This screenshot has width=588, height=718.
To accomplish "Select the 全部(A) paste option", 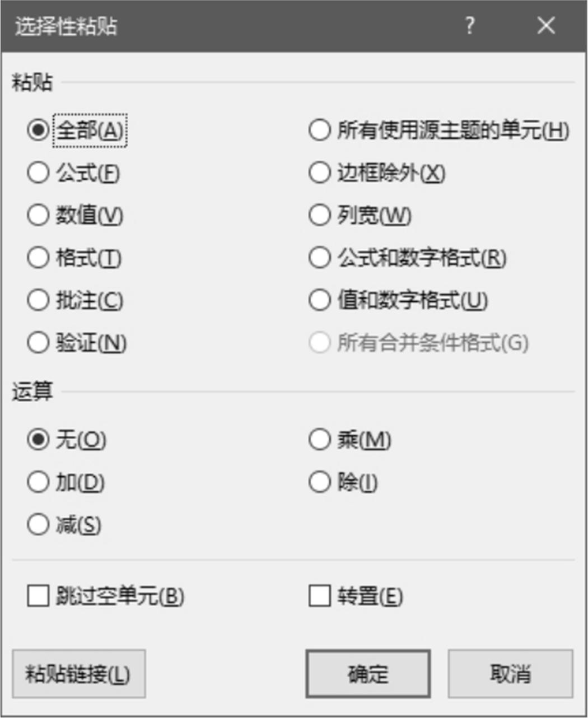I will click(x=38, y=130).
